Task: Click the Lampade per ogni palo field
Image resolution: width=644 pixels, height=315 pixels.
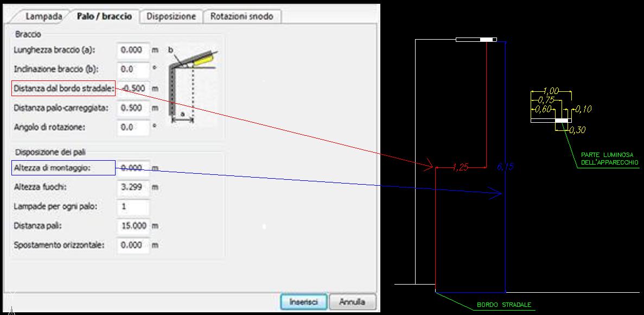Action: coord(132,207)
